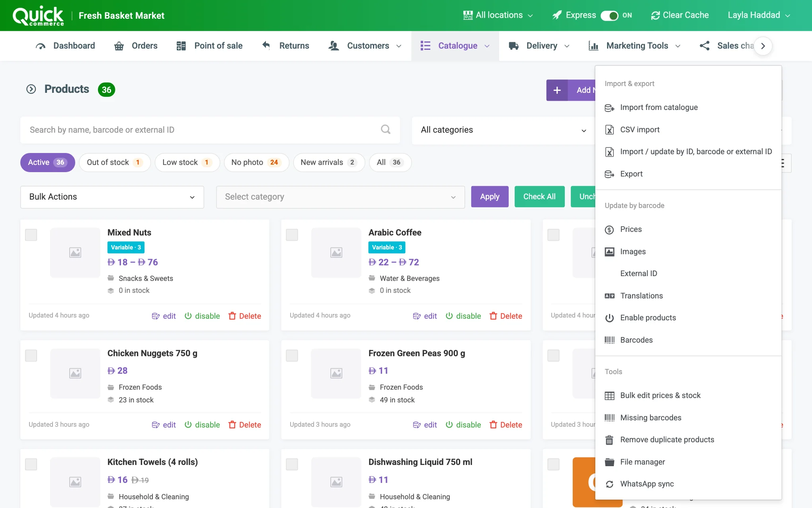Click the Check All button

pyautogui.click(x=539, y=197)
